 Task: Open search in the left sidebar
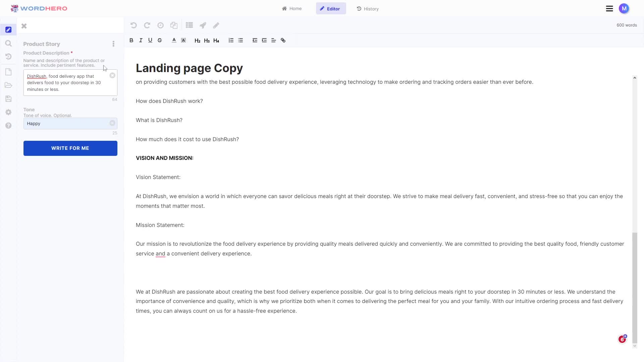coord(8,43)
